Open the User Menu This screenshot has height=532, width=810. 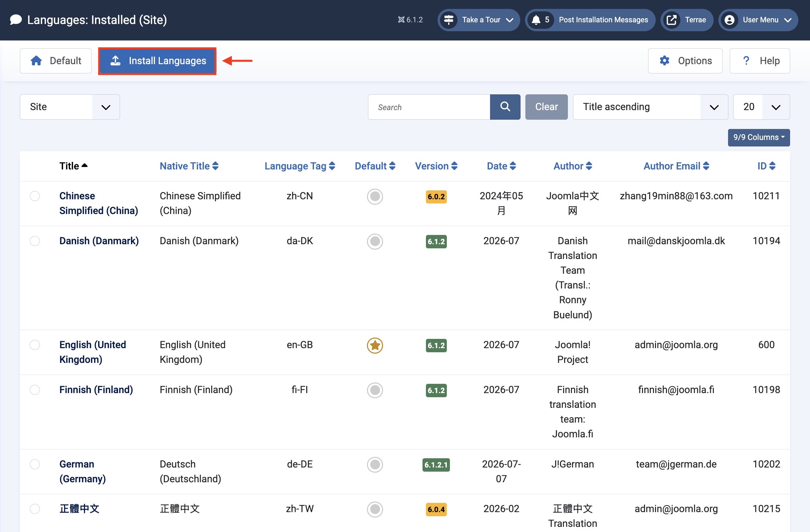coord(758,20)
